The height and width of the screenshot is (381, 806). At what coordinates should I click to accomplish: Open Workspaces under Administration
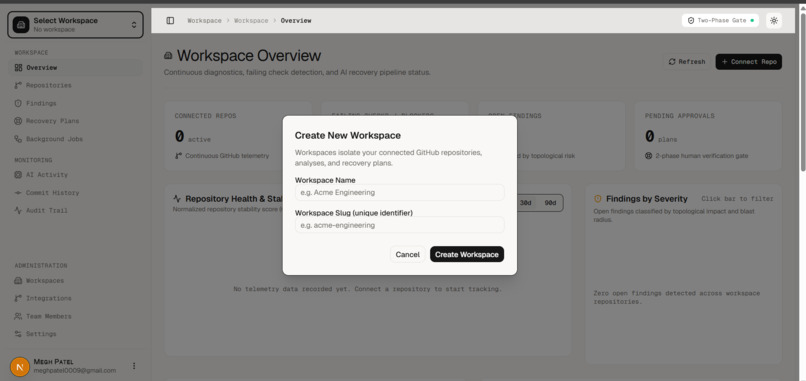coord(75,281)
